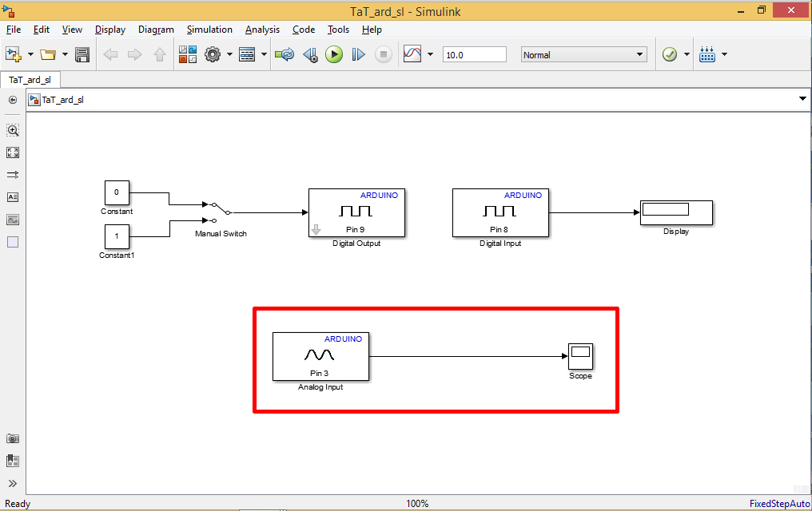Click the Ready status text
This screenshot has width=812, height=511.
18,504
